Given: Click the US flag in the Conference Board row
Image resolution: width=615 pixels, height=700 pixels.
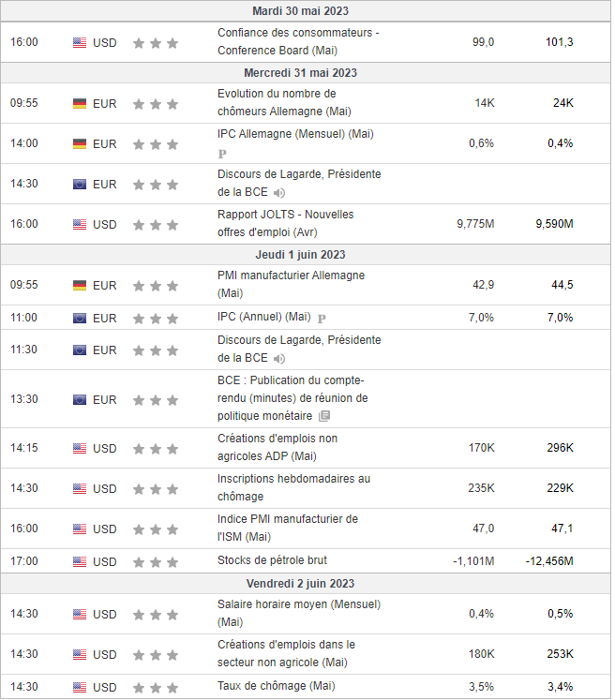Looking at the screenshot, I should [80, 42].
